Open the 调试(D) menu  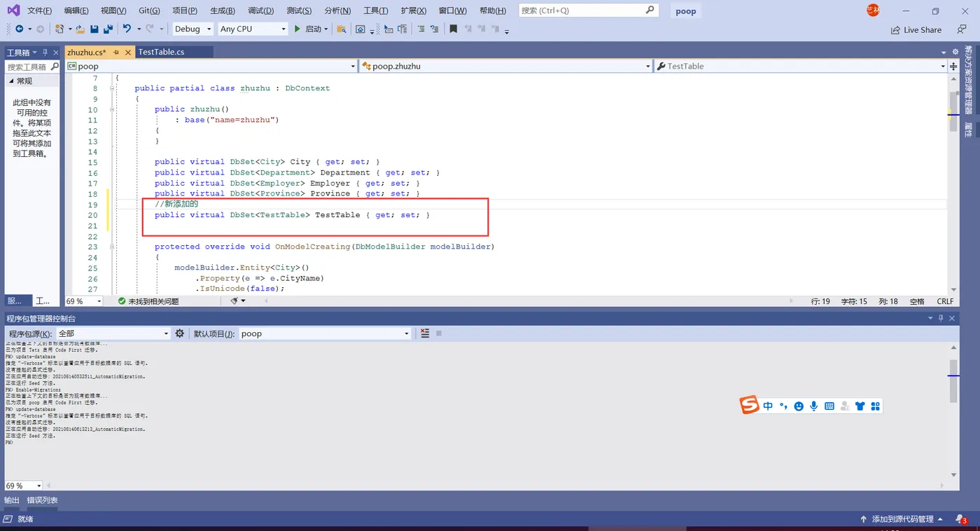tap(261, 11)
